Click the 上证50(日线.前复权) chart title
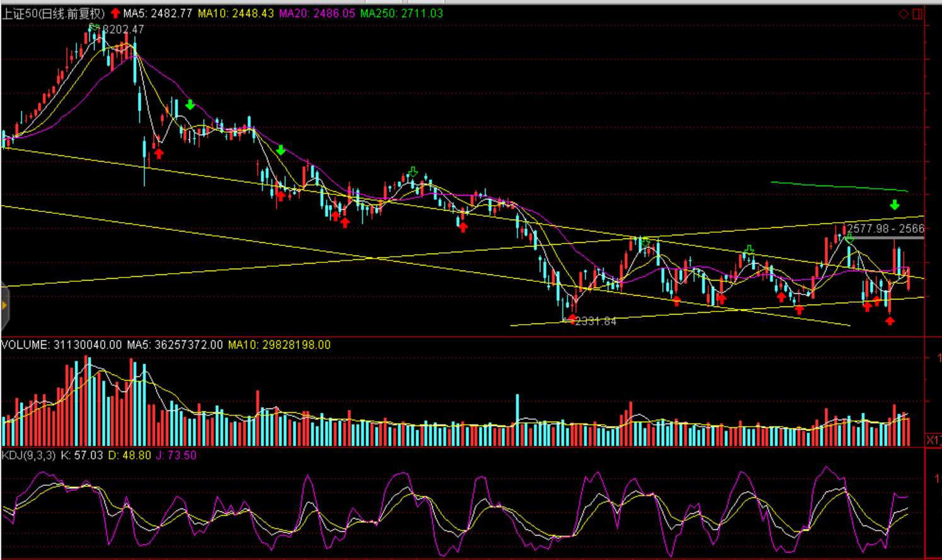This screenshot has height=560, width=942. [54, 13]
